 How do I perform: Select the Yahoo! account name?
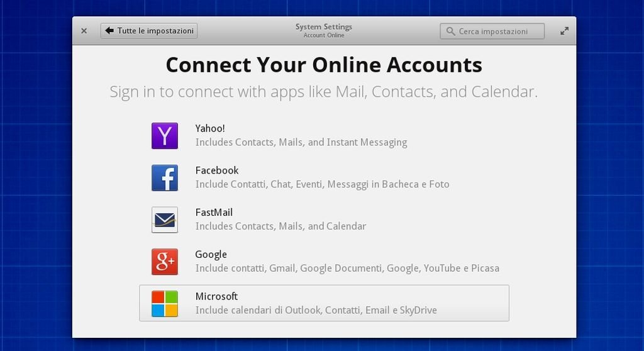pos(210,128)
